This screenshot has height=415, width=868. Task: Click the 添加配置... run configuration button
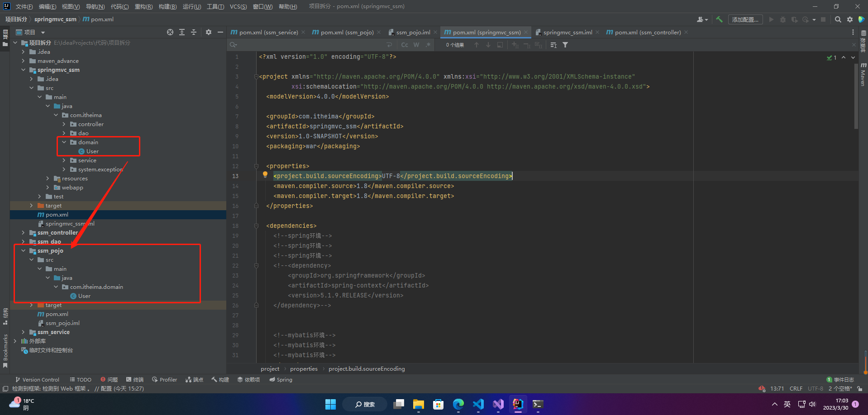click(745, 19)
